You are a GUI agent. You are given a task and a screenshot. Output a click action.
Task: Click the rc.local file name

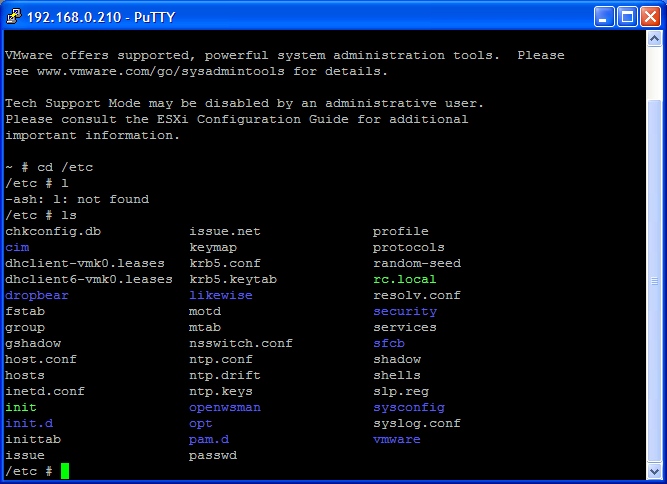(x=405, y=279)
